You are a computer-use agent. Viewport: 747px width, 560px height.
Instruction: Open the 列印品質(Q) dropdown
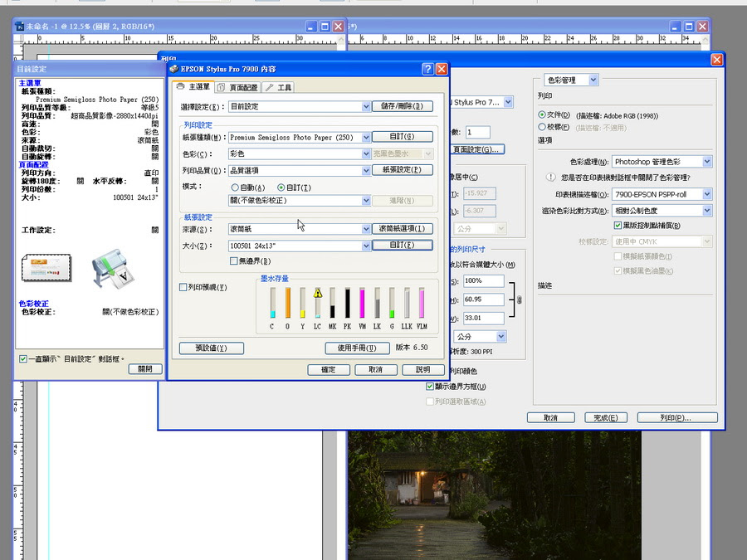(x=300, y=170)
